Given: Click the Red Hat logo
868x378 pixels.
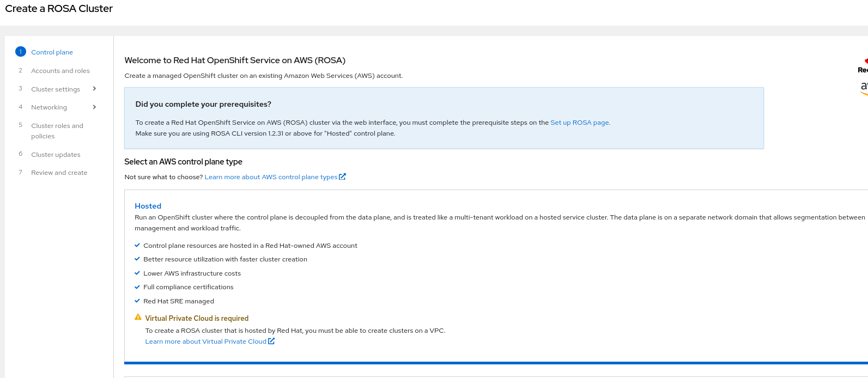Looking at the screenshot, I should [x=864, y=65].
